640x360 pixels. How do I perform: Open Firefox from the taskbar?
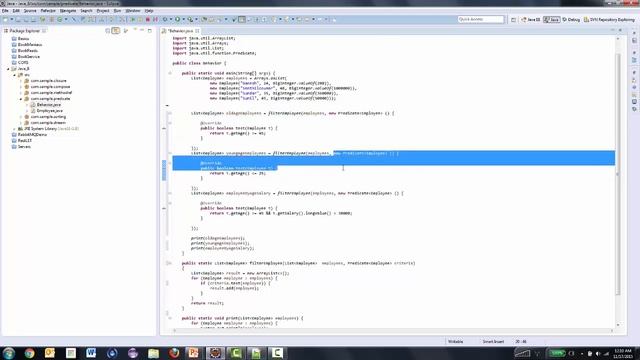click(x=174, y=353)
